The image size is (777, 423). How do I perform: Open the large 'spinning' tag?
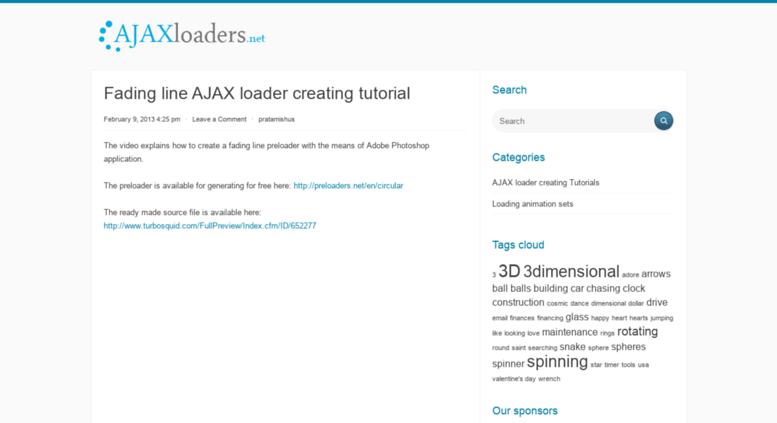coord(557,362)
